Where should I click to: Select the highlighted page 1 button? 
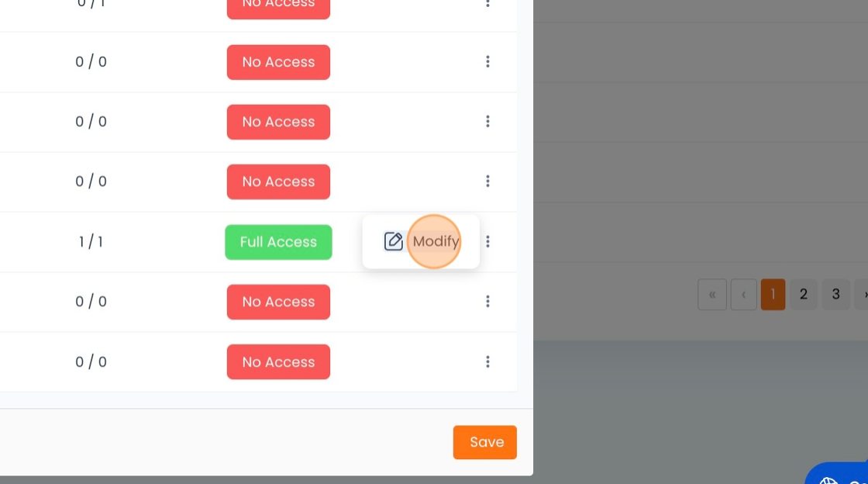point(773,294)
